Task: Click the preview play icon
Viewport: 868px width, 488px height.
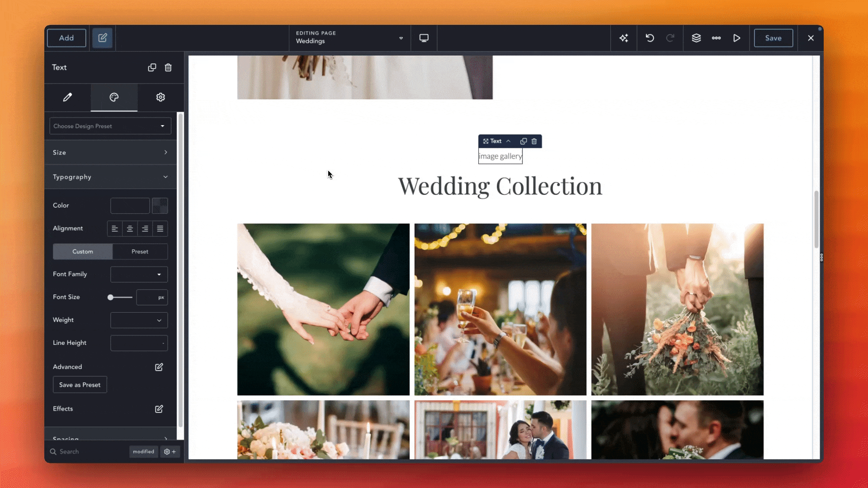Action: pyautogui.click(x=736, y=38)
